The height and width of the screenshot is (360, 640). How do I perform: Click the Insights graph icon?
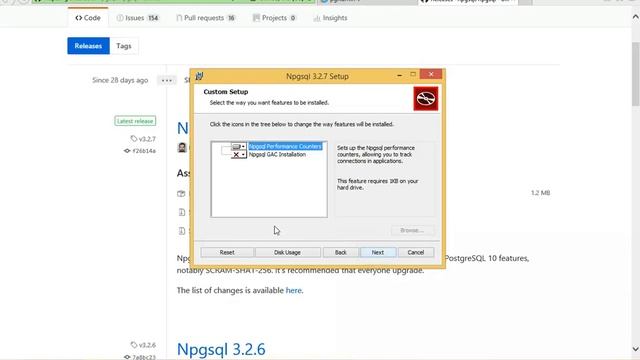[x=316, y=18]
